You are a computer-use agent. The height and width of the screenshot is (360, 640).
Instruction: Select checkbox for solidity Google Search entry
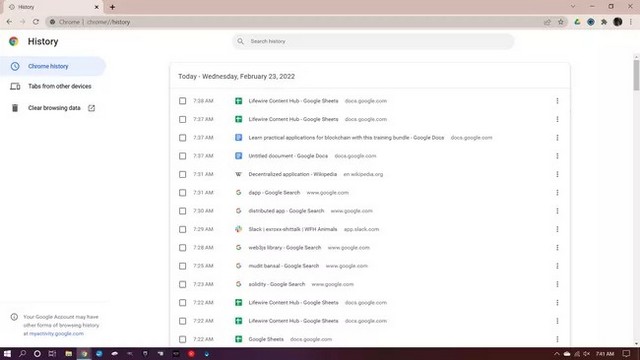(182, 284)
